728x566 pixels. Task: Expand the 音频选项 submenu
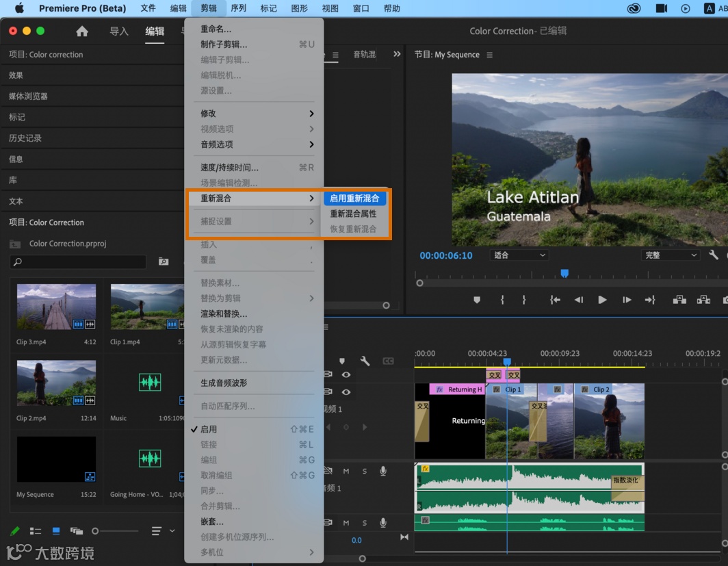tap(254, 144)
